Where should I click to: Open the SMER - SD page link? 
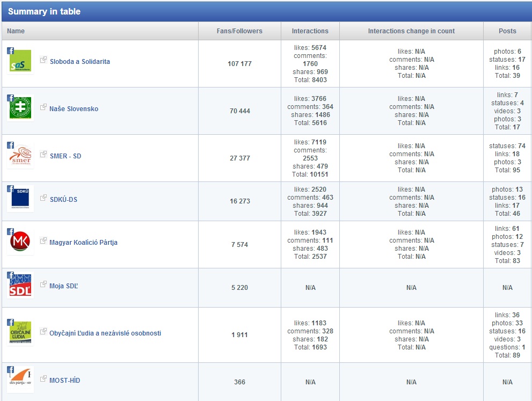(x=65, y=156)
